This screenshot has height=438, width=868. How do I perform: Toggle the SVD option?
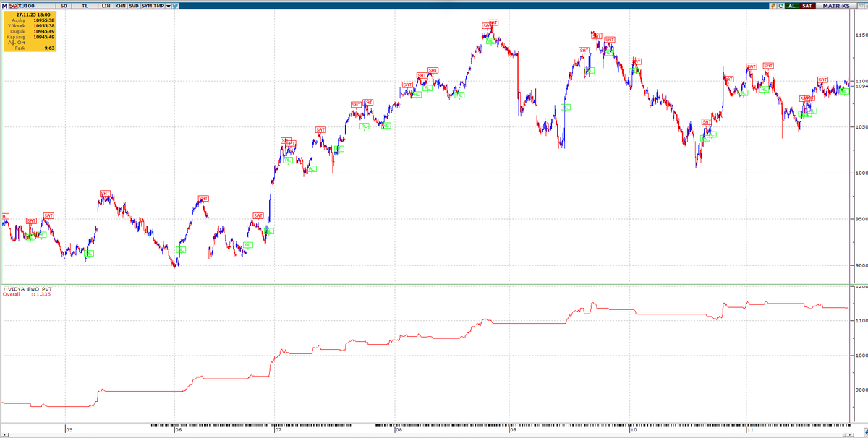pos(134,6)
